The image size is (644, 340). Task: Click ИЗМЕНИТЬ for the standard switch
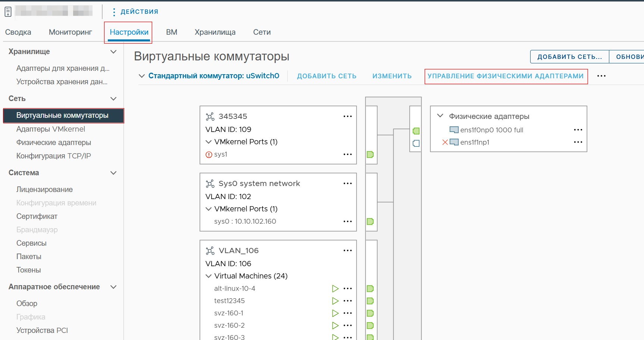click(392, 76)
